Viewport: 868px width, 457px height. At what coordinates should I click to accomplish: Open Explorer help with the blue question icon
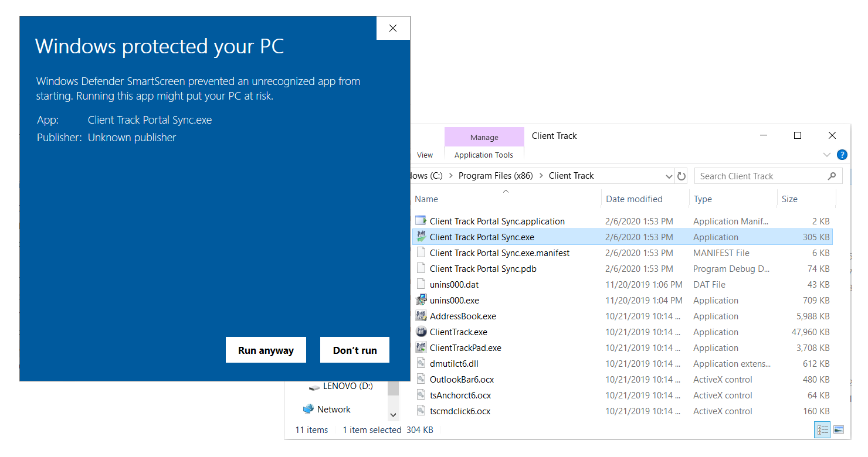tap(842, 155)
